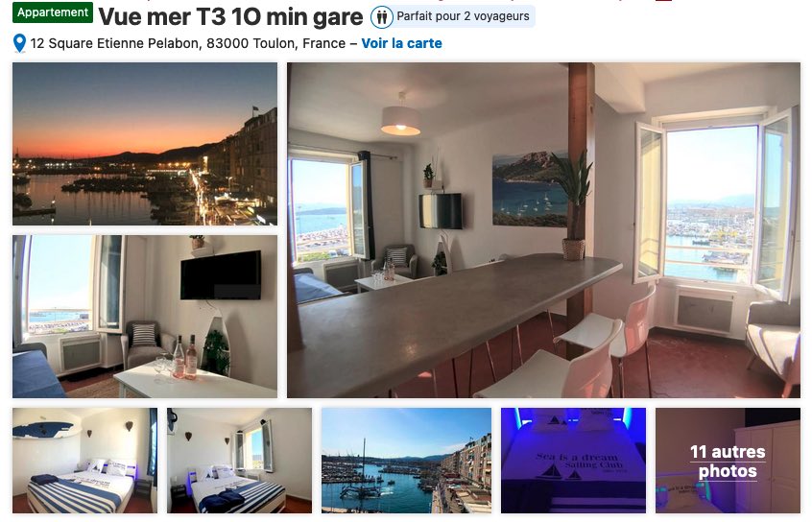Image resolution: width=812 pixels, height=522 pixels.
Task: Click the Parfait pour 2 voyageurs label
Action: (463, 16)
